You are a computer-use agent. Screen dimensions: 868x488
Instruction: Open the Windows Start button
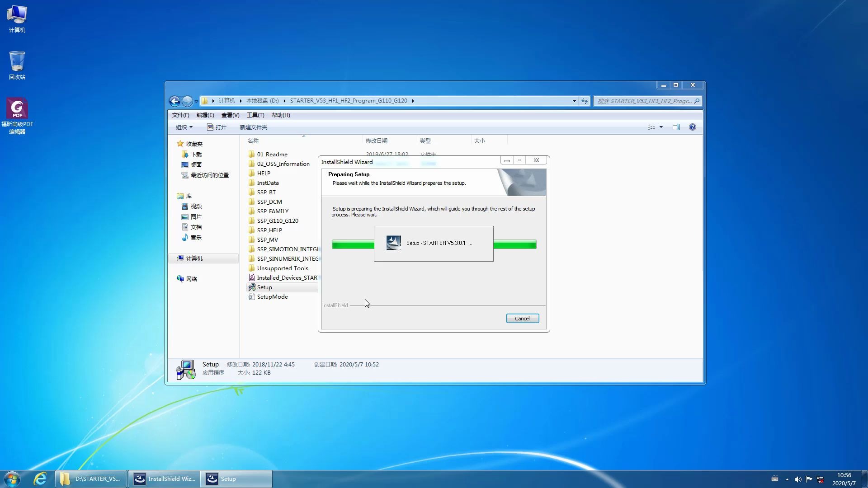click(12, 479)
